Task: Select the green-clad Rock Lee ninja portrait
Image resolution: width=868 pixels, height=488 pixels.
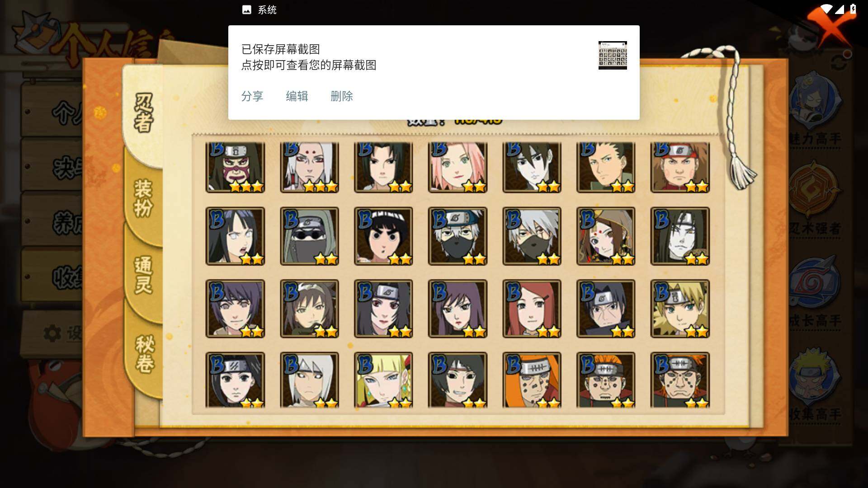Action: (x=383, y=236)
